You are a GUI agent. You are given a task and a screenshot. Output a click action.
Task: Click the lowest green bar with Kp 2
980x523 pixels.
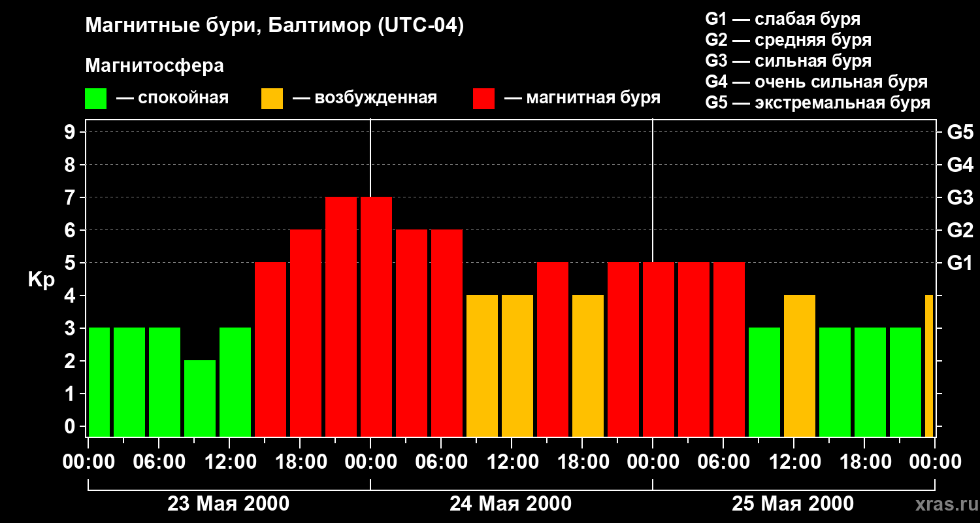[200, 398]
